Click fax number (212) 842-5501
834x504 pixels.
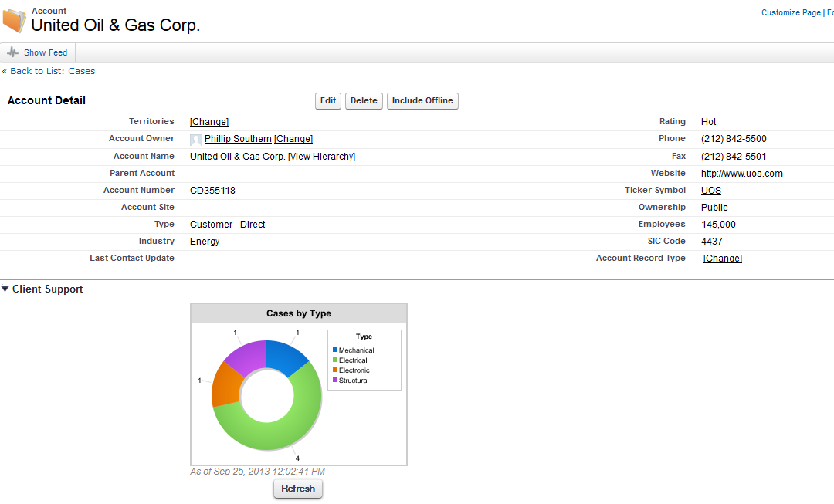(734, 157)
